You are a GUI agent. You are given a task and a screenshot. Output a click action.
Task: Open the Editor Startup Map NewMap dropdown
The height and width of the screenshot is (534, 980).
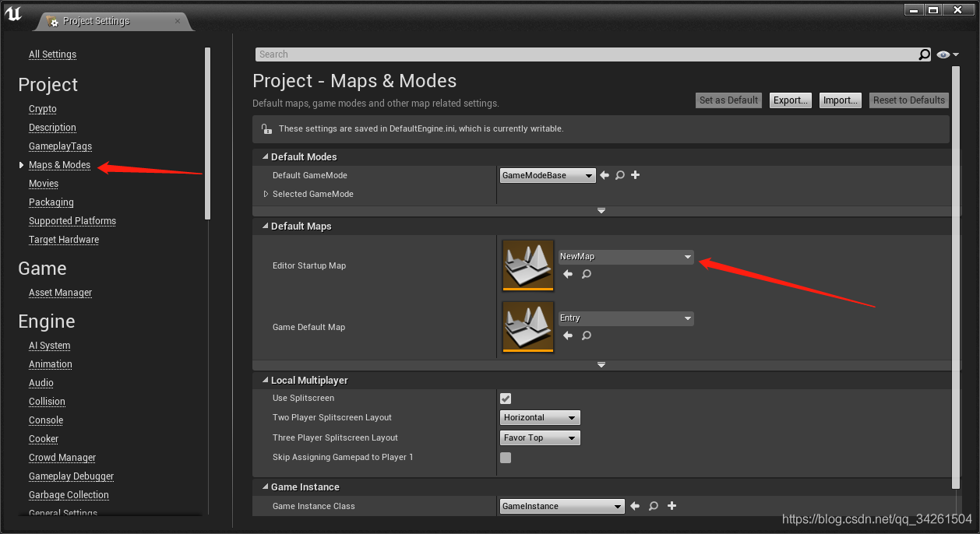click(x=626, y=257)
